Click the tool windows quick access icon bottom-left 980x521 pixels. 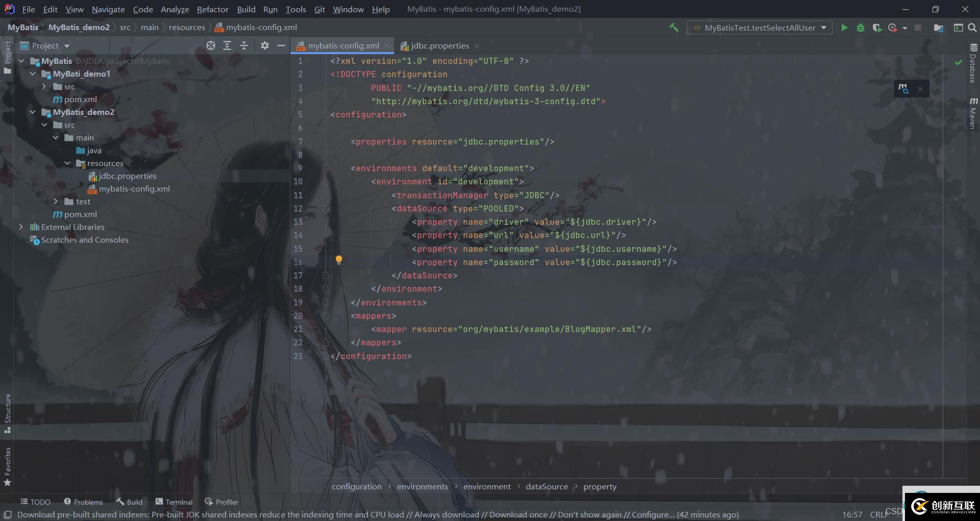click(8, 514)
